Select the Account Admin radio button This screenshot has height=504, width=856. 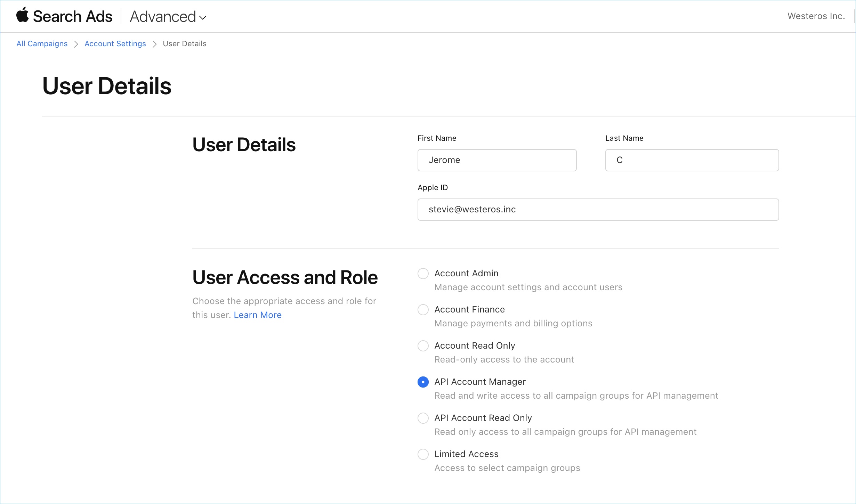point(423,274)
